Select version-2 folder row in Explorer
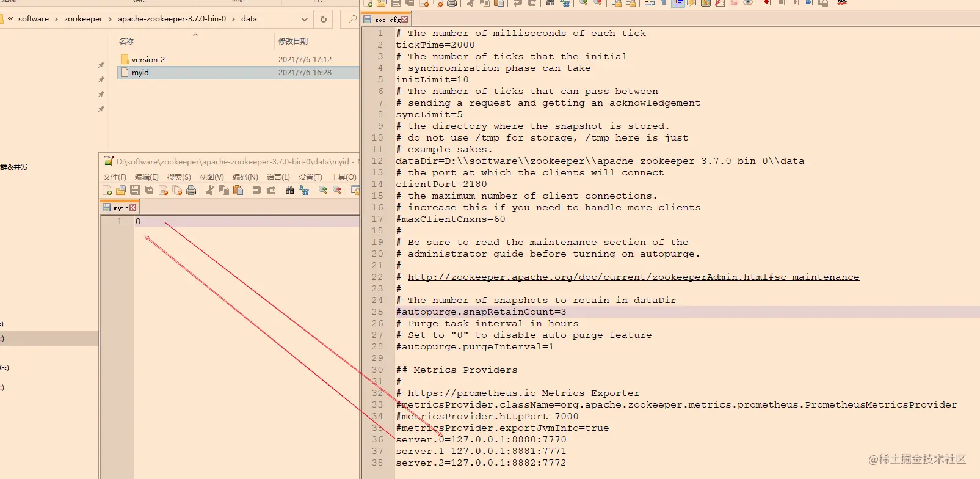The width and height of the screenshot is (980, 479). coord(238,59)
